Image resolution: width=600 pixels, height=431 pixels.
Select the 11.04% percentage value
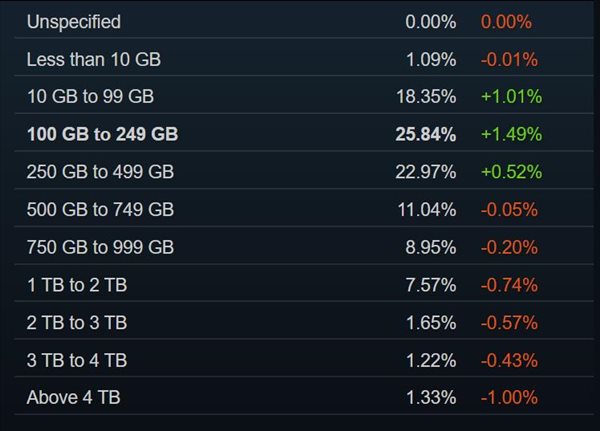coord(426,210)
